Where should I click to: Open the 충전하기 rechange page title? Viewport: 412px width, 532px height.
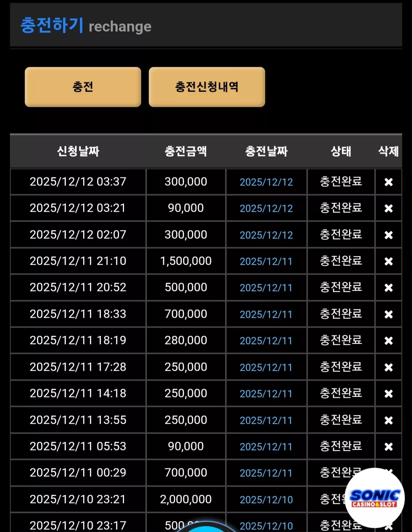coord(86,26)
